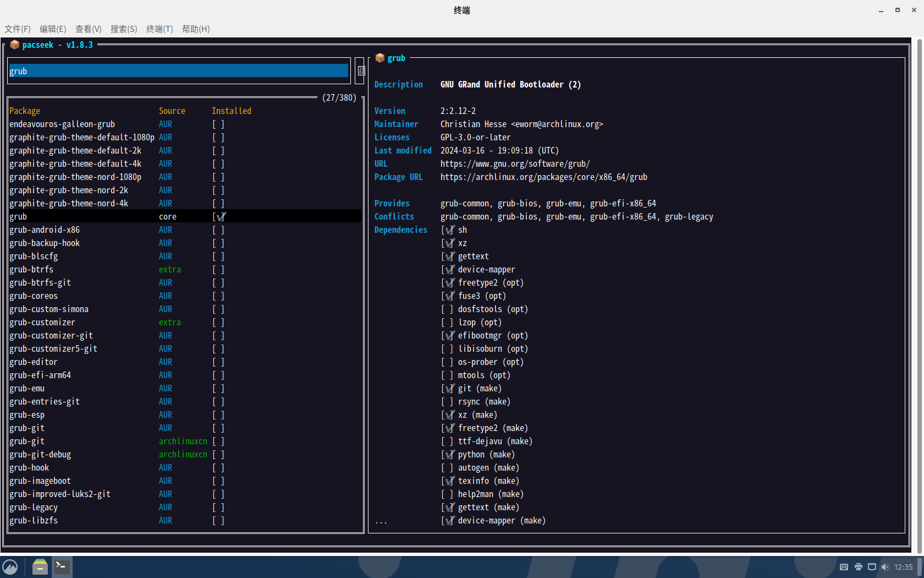Open the application launcher menu
Viewport: 924px width, 578px height.
[10, 566]
